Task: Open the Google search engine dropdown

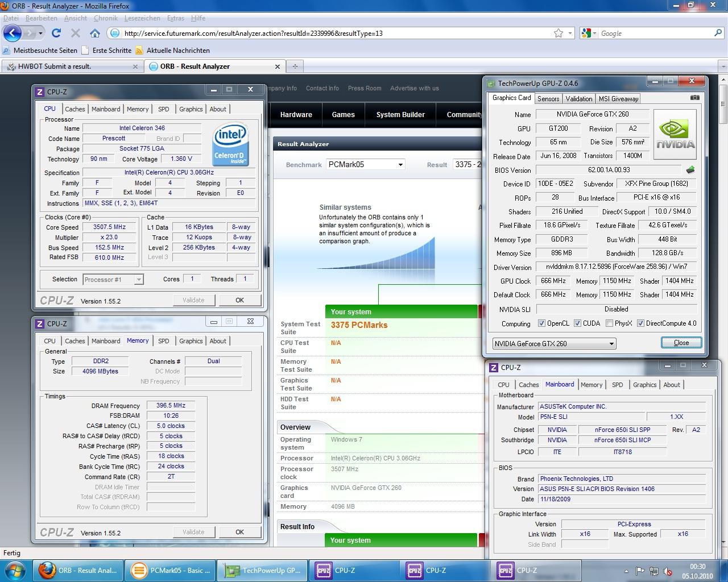Action: (x=589, y=33)
